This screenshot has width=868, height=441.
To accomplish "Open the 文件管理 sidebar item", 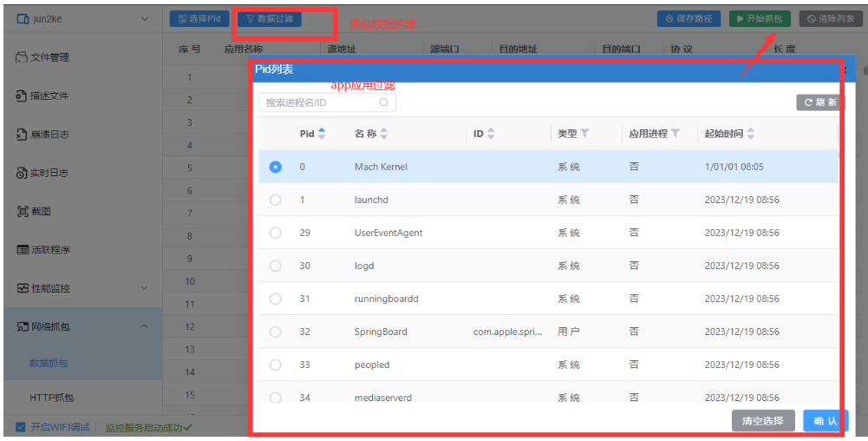I will click(83, 57).
